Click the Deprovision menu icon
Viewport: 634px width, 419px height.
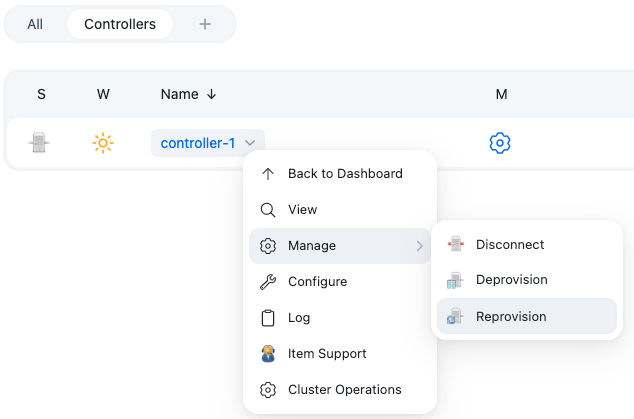click(x=456, y=280)
